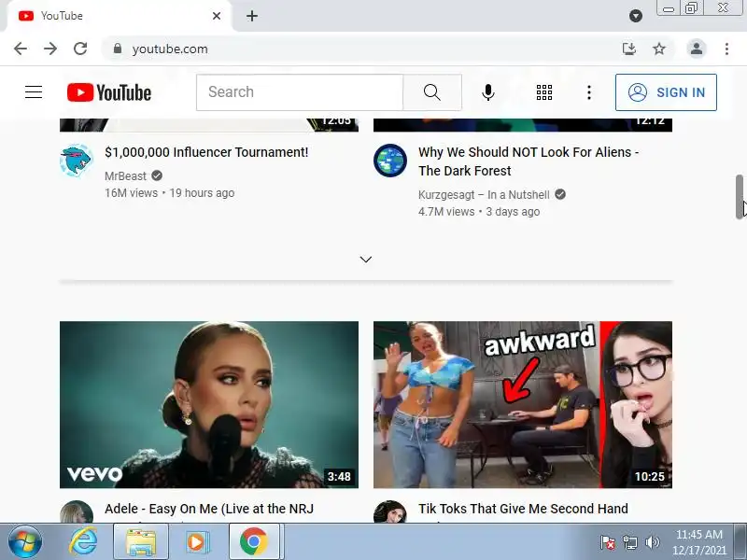Open Chrome's customize and control menu
This screenshot has width=747, height=560.
tap(726, 49)
